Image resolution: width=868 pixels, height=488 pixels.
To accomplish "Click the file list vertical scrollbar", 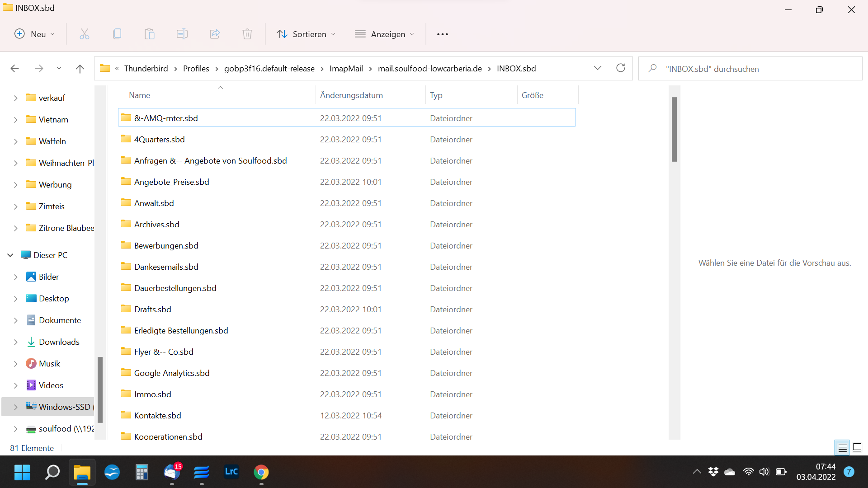I will click(674, 130).
